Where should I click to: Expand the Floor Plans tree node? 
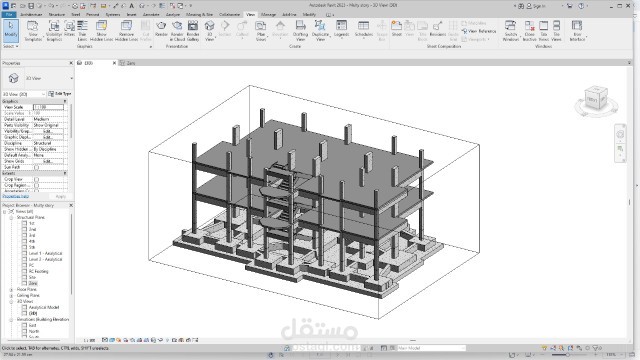click(11, 289)
